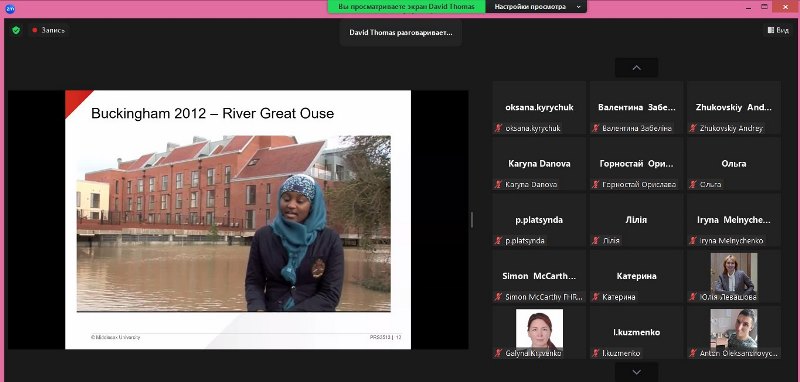800x382 pixels.
Task: Click muted mic icon of Валентина Забеліна
Action: click(595, 128)
